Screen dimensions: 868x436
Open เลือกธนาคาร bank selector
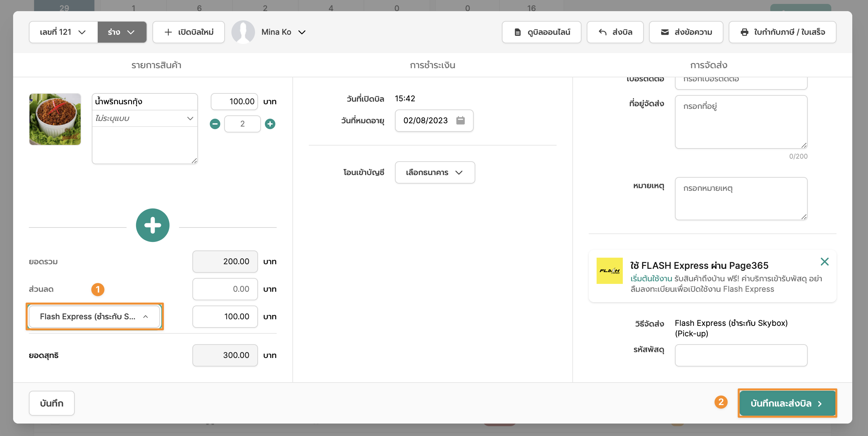(x=435, y=172)
